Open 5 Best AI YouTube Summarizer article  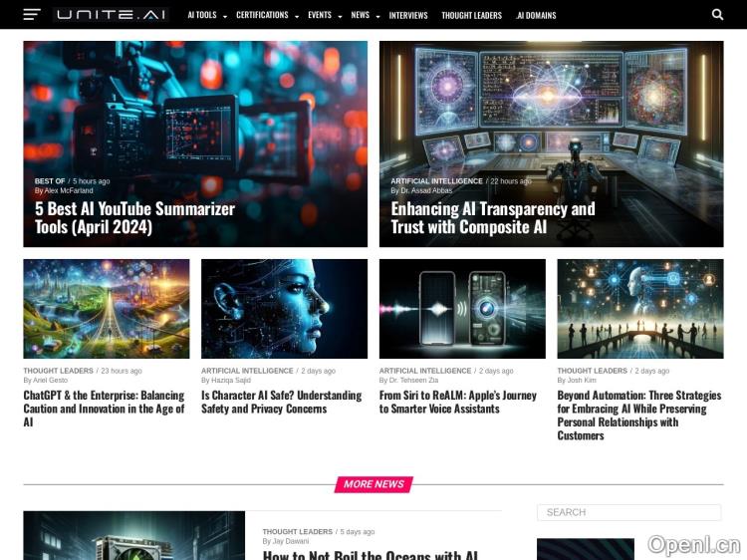[x=134, y=217]
